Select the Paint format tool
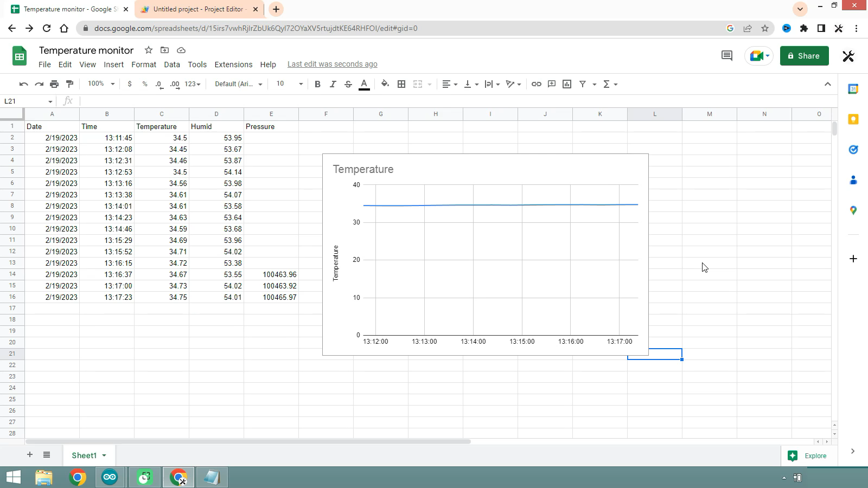The height and width of the screenshot is (488, 868). click(69, 84)
